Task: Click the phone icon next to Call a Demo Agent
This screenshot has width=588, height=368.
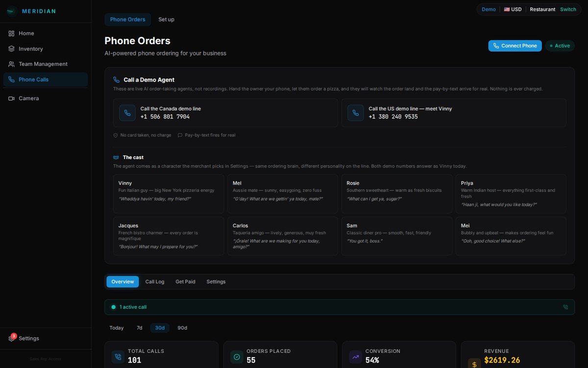Action: tap(116, 79)
